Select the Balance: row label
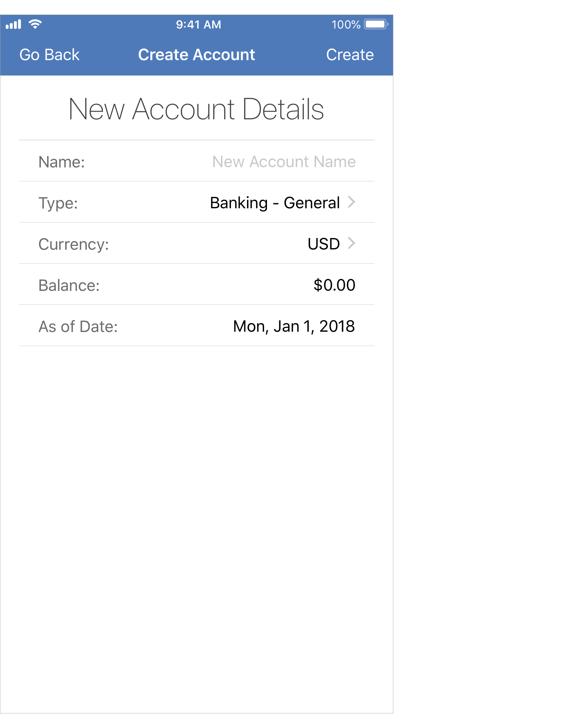Viewport: 570px width, 728px height. (69, 286)
